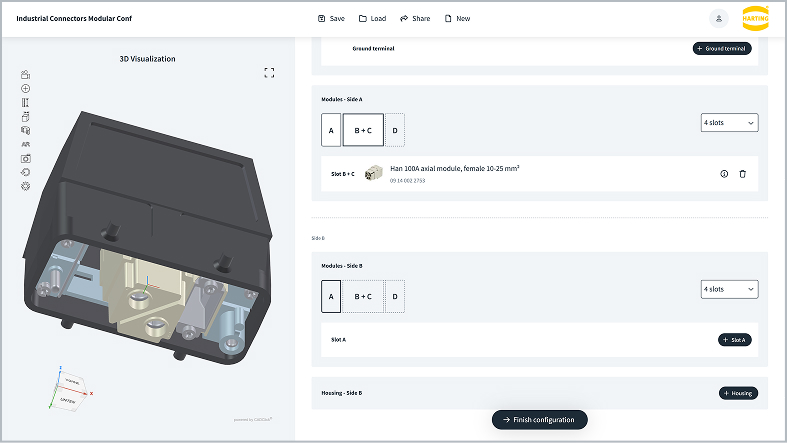
Task: Add module to Slot A
Action: click(734, 340)
